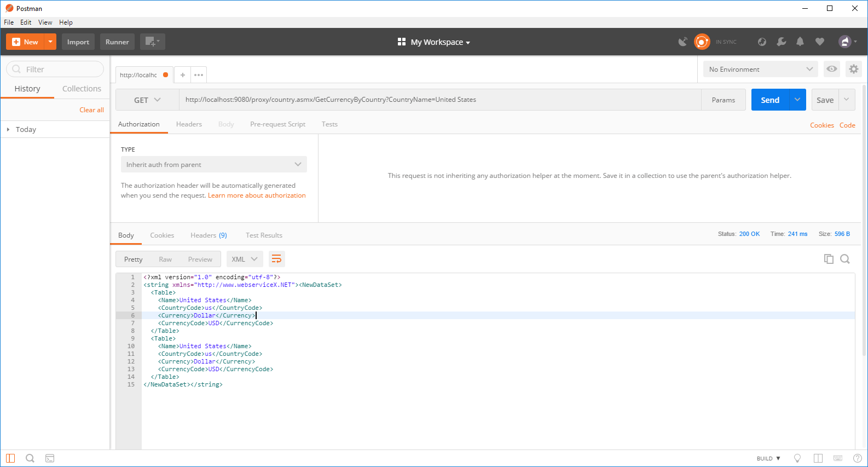Toggle sidebar icon in status bar
Viewport: 868px width, 467px height.
click(x=10, y=458)
